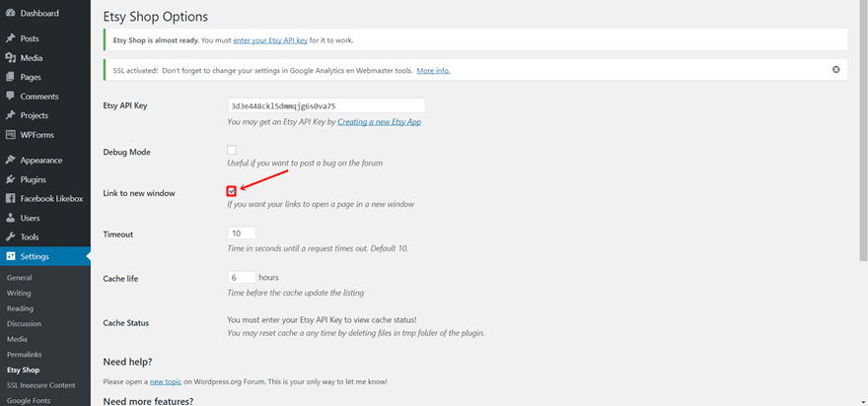
Task: Click the Timeout value field
Action: (x=242, y=233)
